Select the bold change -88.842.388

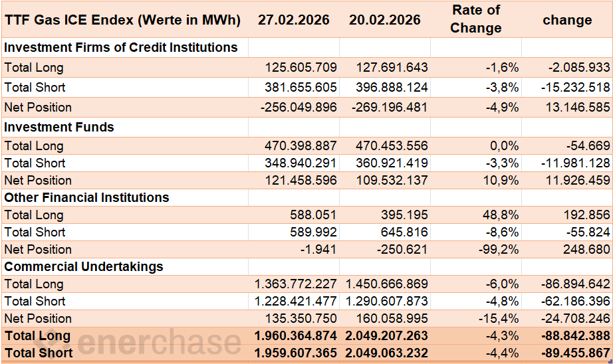click(x=576, y=335)
